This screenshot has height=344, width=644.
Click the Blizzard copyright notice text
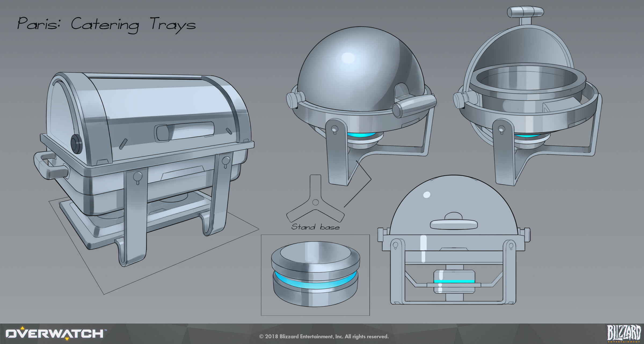coord(324,336)
